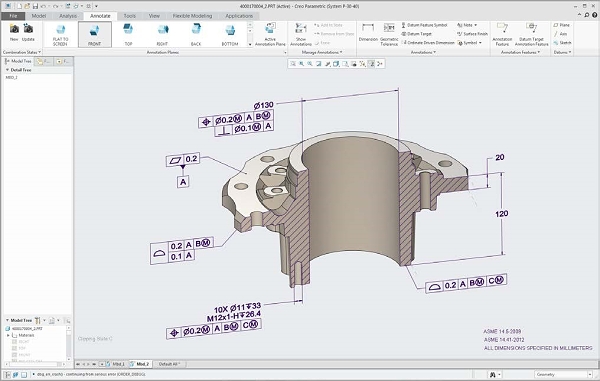Switch to Applications ribbon tab

[239, 16]
